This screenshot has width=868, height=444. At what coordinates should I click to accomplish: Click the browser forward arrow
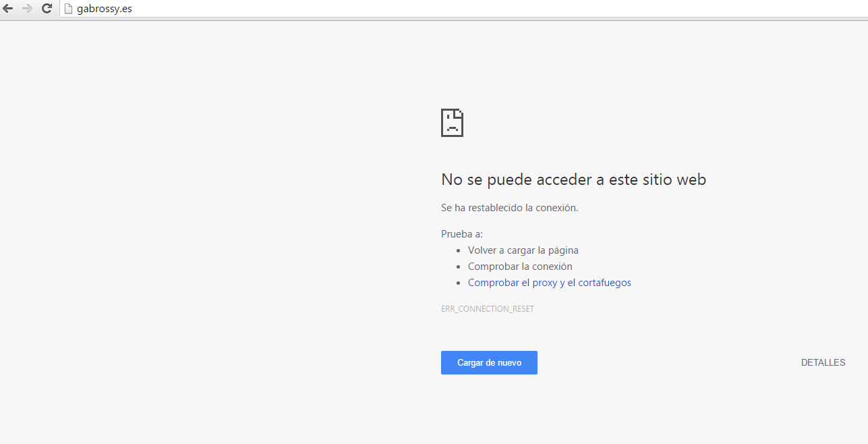click(28, 9)
